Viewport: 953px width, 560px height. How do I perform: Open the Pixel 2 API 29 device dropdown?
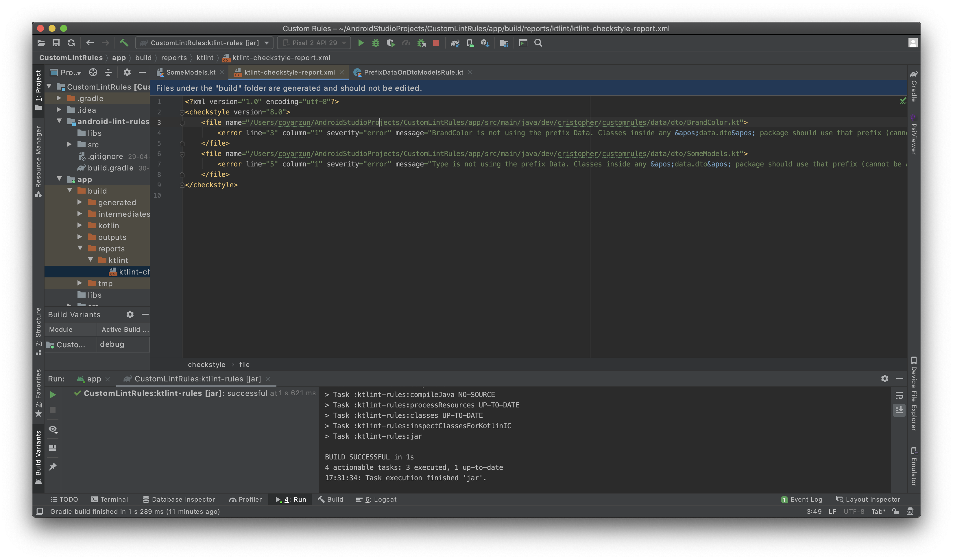point(314,43)
